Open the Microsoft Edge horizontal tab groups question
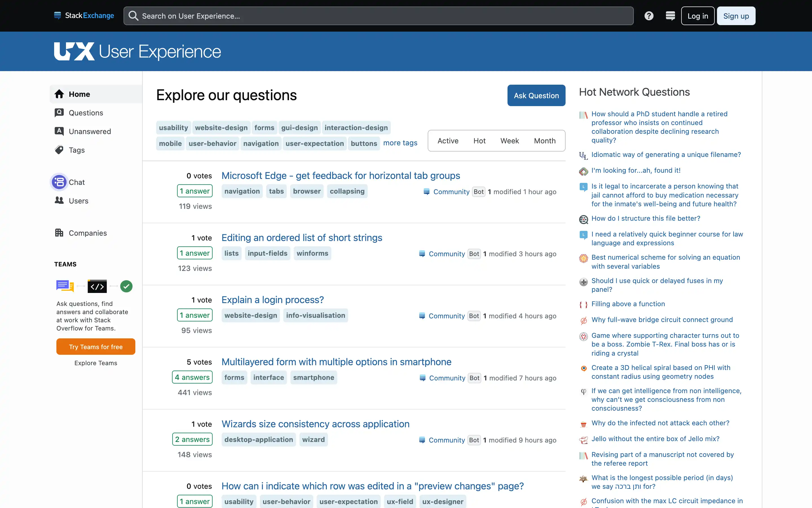812x508 pixels. (x=341, y=176)
